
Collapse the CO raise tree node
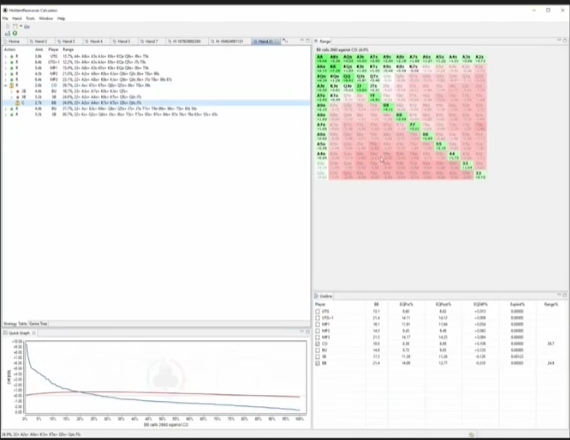coord(5,85)
